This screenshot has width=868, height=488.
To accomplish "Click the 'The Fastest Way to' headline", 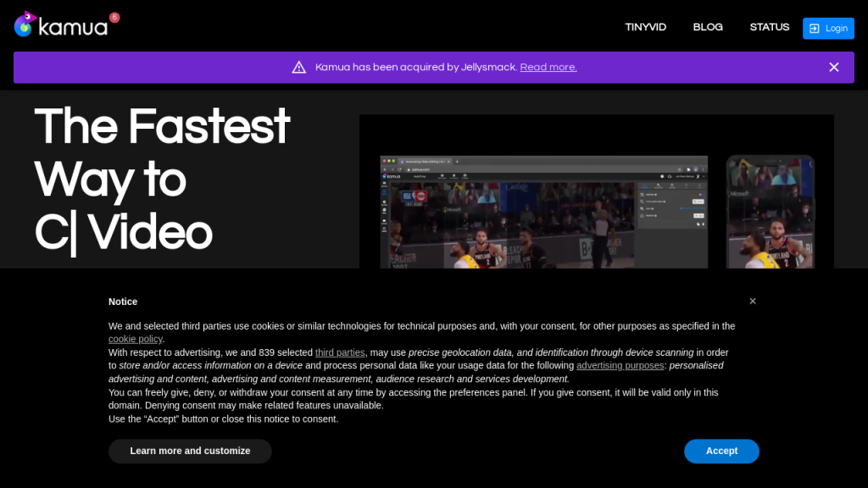I will [x=162, y=153].
